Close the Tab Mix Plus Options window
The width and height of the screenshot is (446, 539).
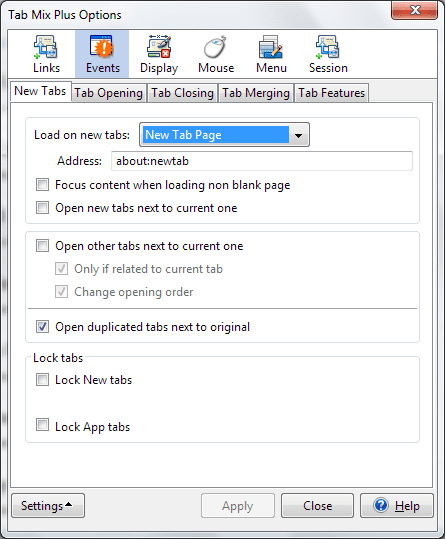tap(414, 10)
